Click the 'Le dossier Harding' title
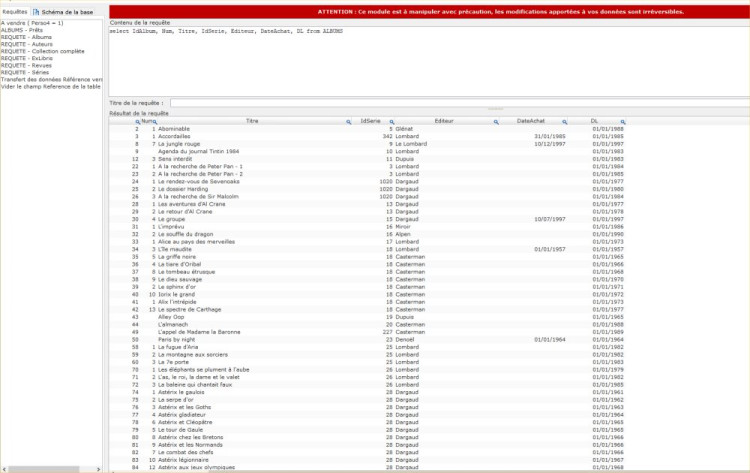 (183, 189)
